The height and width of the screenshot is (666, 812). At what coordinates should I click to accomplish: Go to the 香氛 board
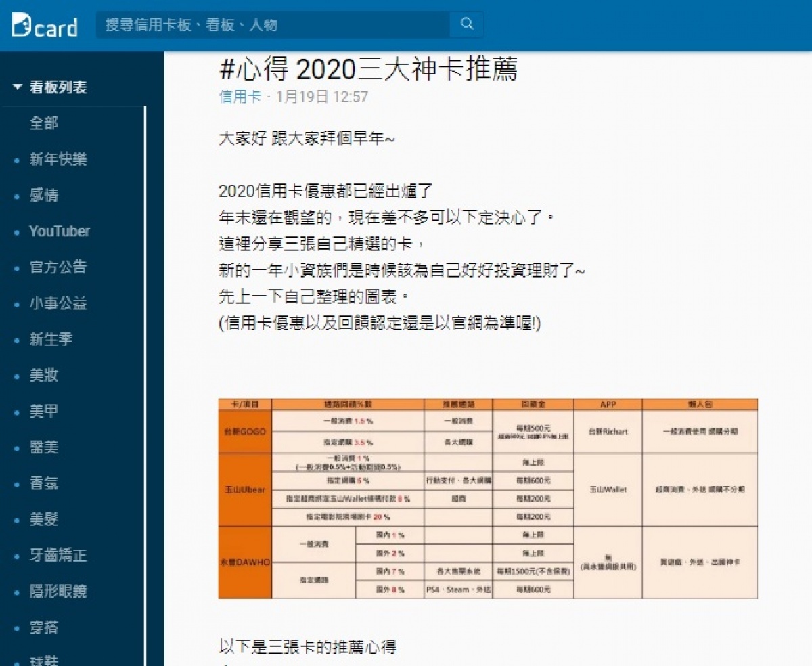point(43,483)
